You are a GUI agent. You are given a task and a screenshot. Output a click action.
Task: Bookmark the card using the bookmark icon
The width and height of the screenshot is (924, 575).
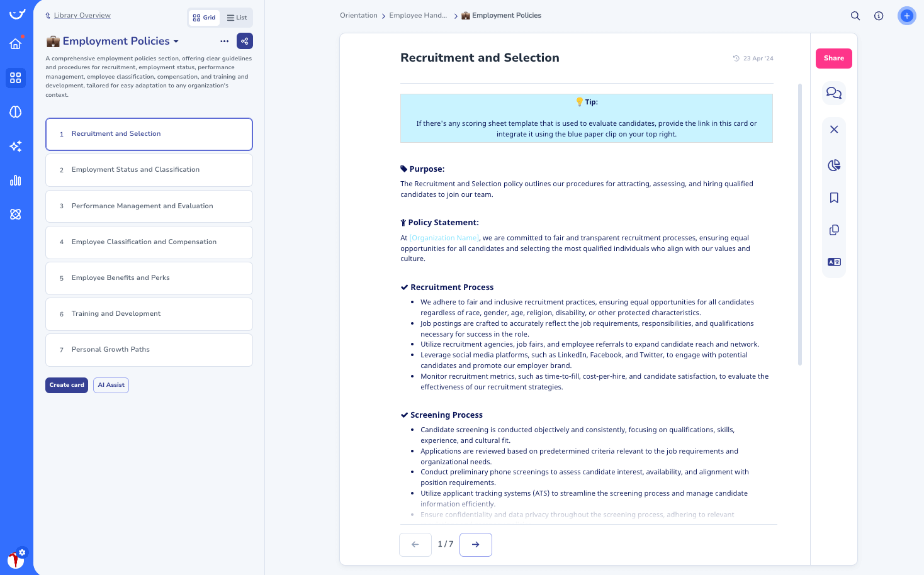(833, 197)
